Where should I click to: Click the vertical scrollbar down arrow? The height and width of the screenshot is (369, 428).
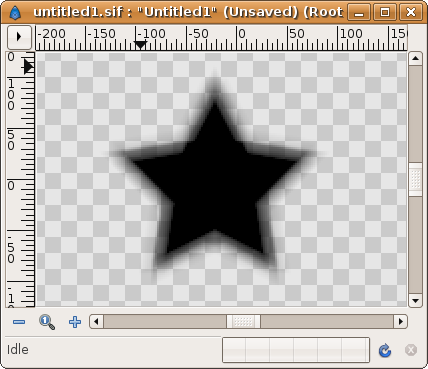pos(415,301)
